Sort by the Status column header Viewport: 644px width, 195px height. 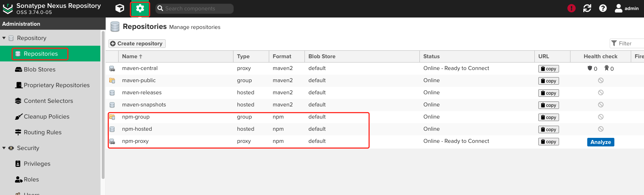point(477,56)
